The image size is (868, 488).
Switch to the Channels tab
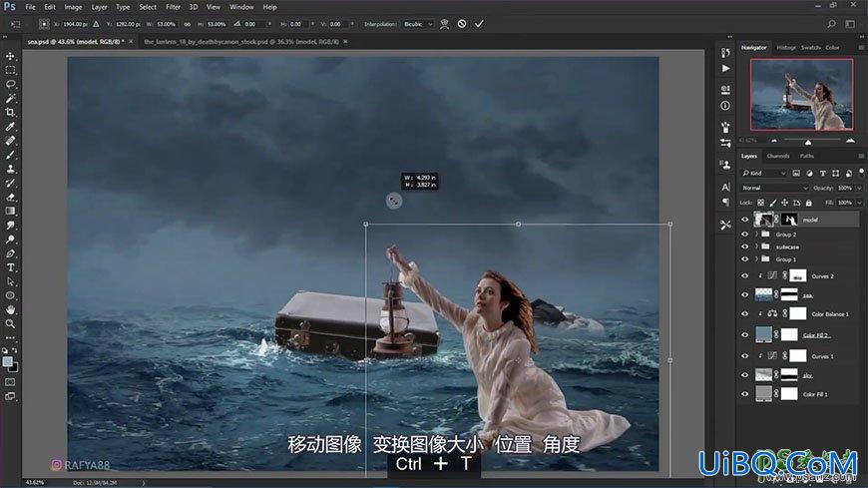point(778,157)
